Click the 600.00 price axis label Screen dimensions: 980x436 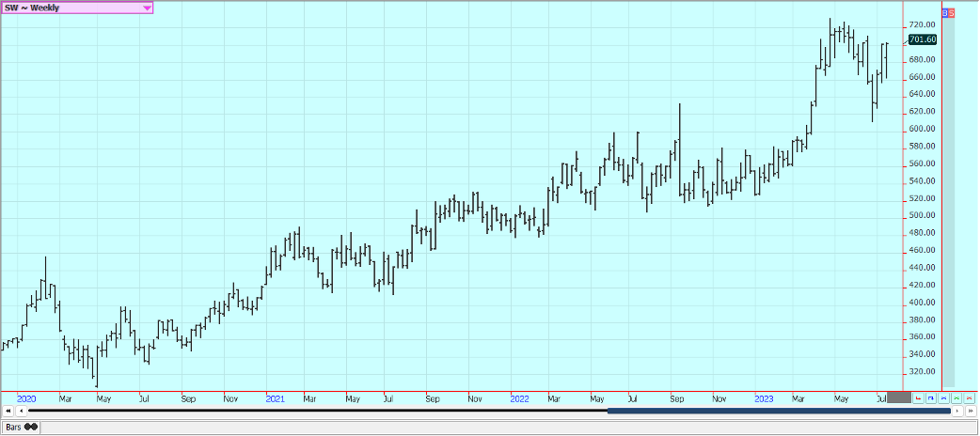pyautogui.click(x=922, y=129)
